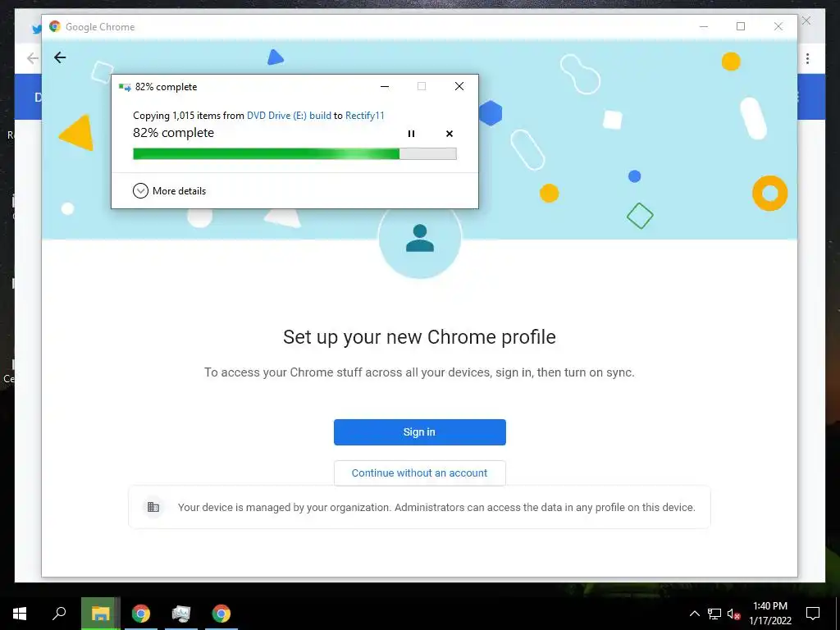The width and height of the screenshot is (840, 630).
Task: Open network status tray icon
Action: tap(714, 614)
